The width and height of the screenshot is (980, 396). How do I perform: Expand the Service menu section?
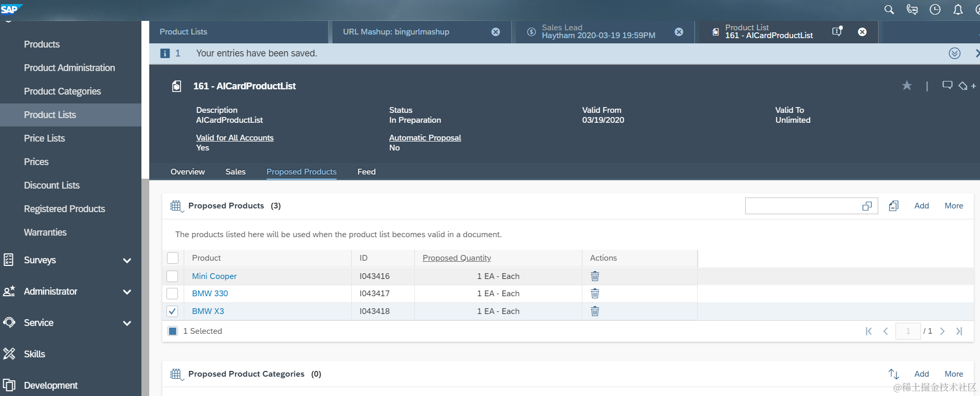point(127,323)
